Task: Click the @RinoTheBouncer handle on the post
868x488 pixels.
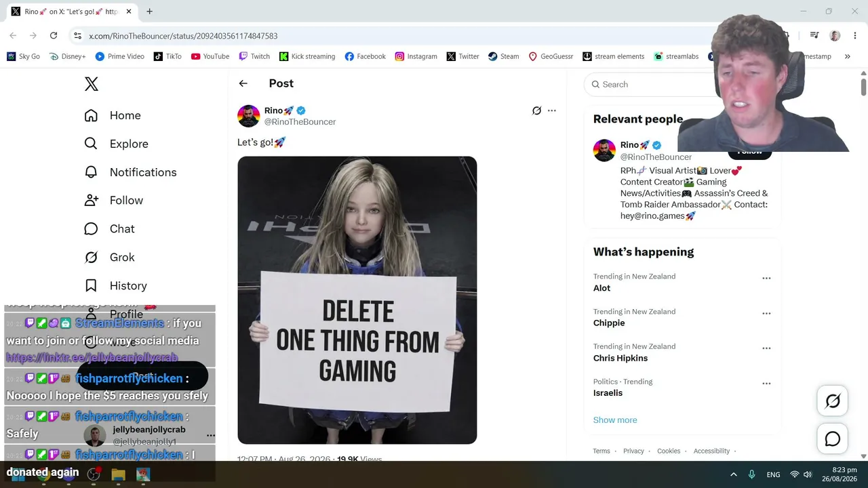Action: point(300,122)
